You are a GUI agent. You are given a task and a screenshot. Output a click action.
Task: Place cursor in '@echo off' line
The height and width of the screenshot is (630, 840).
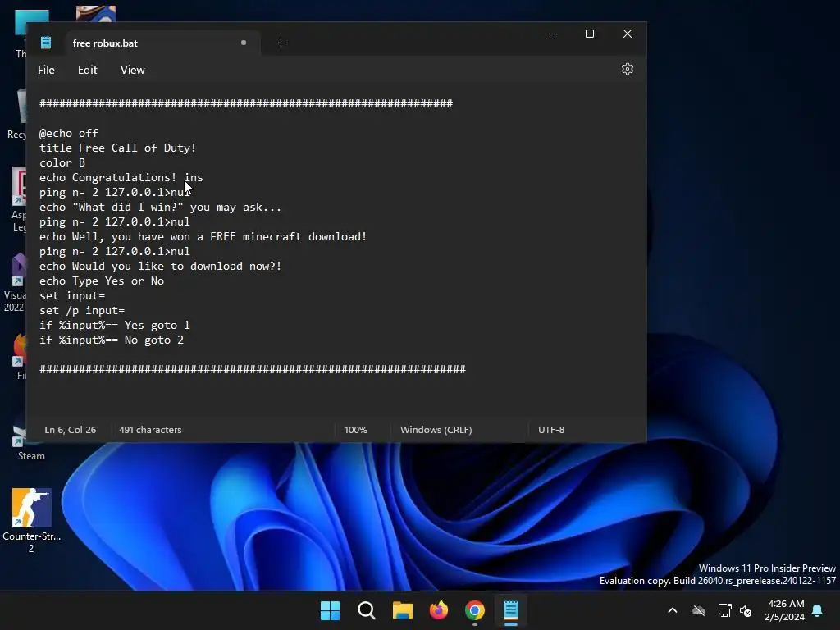[69, 133]
